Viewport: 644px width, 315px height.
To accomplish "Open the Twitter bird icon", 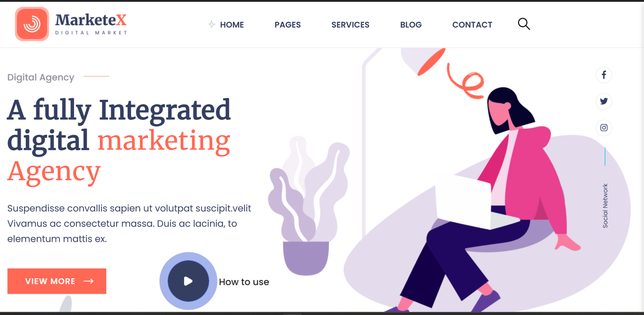I will [x=604, y=101].
